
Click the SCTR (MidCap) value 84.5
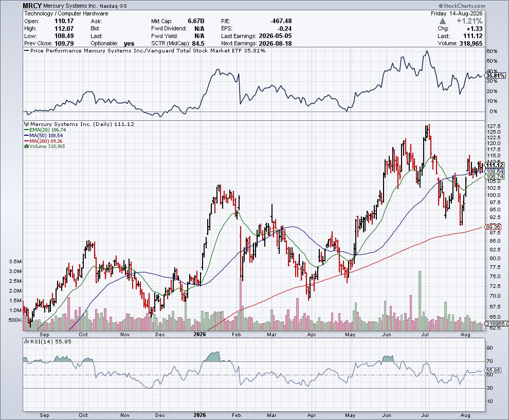[198, 43]
